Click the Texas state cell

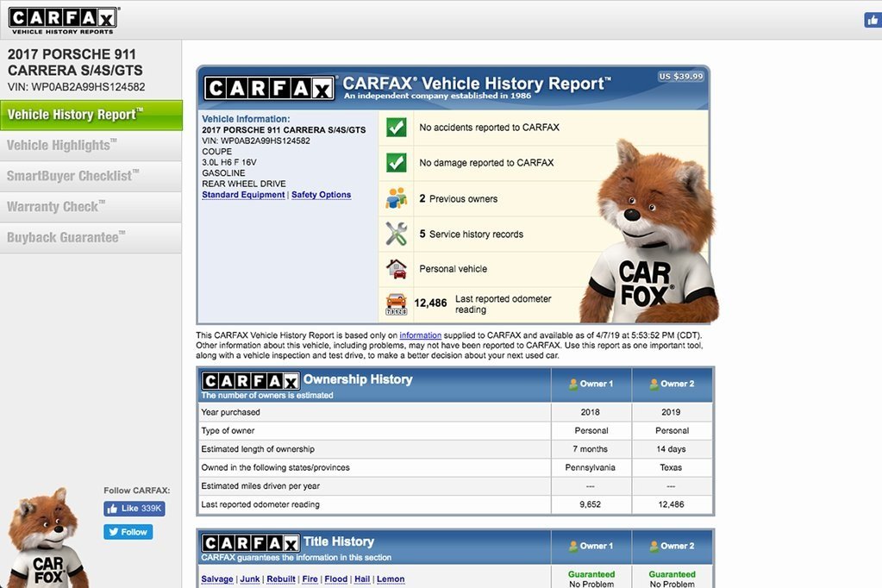pos(671,467)
